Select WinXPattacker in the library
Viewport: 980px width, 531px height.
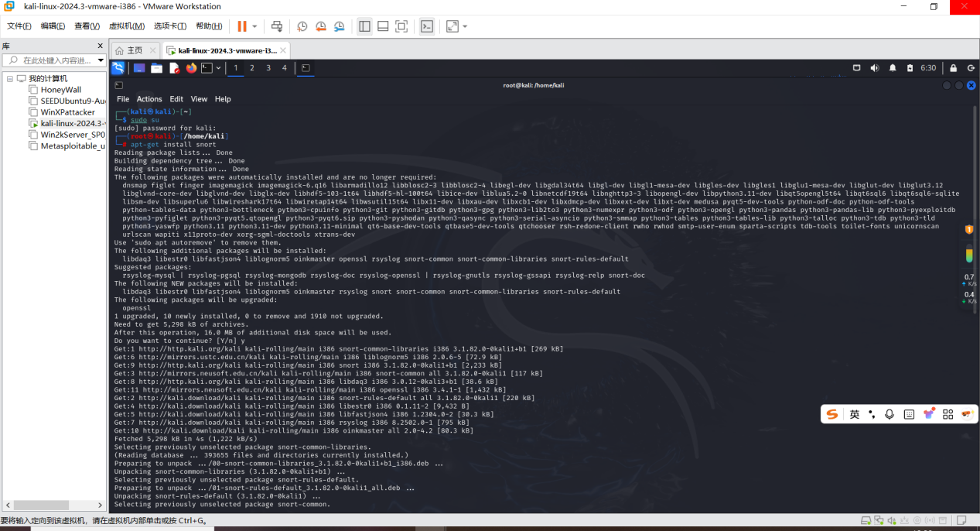click(61, 112)
